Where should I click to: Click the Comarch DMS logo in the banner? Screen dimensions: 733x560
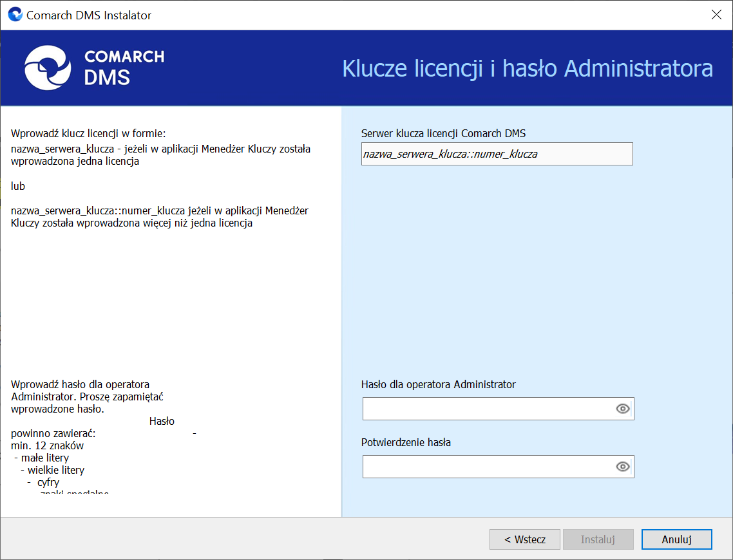pyautogui.click(x=95, y=68)
